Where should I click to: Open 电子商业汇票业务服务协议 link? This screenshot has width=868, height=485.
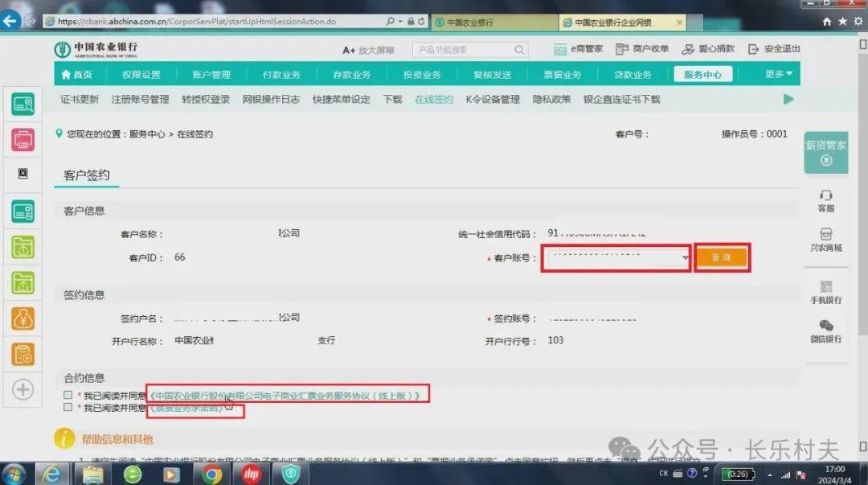(285, 395)
